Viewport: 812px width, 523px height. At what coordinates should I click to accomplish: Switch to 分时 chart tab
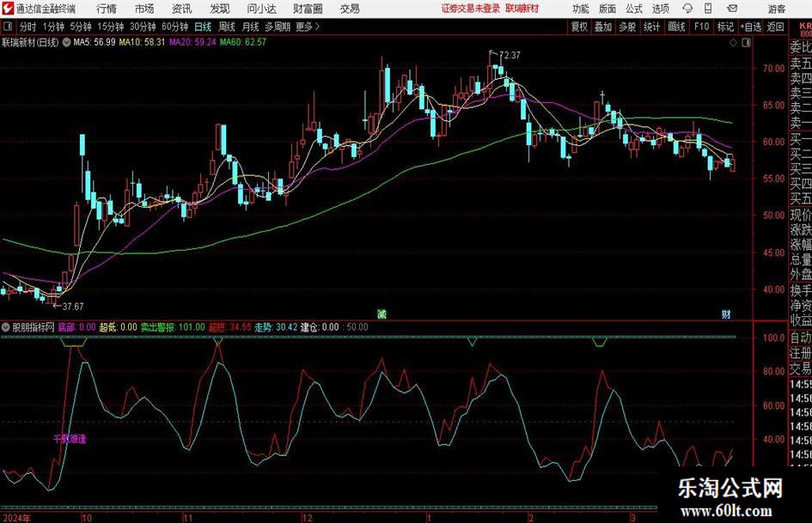(x=28, y=27)
